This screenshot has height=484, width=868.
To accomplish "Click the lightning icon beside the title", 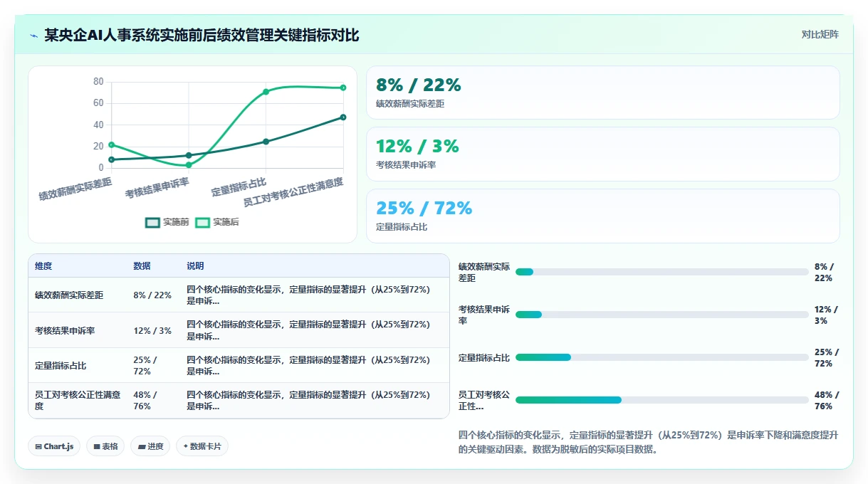I will 33,36.
